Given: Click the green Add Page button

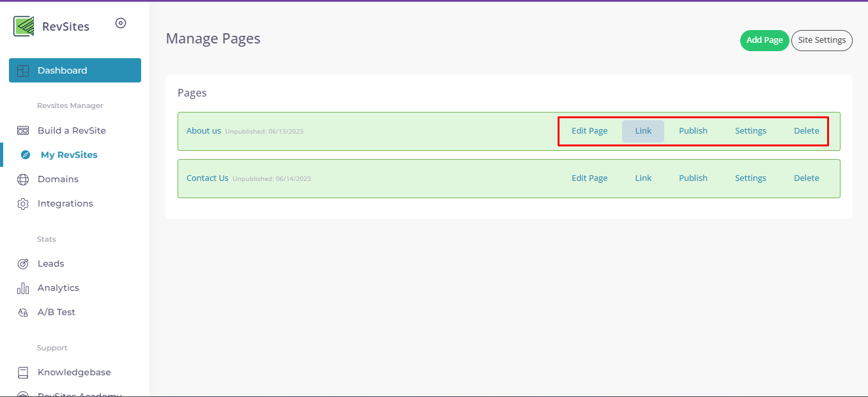Looking at the screenshot, I should click(764, 40).
